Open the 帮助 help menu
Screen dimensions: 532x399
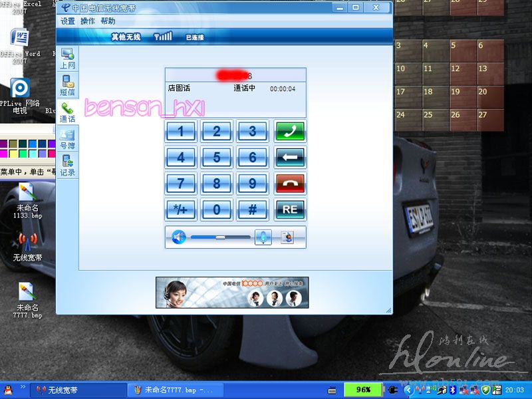click(x=108, y=21)
